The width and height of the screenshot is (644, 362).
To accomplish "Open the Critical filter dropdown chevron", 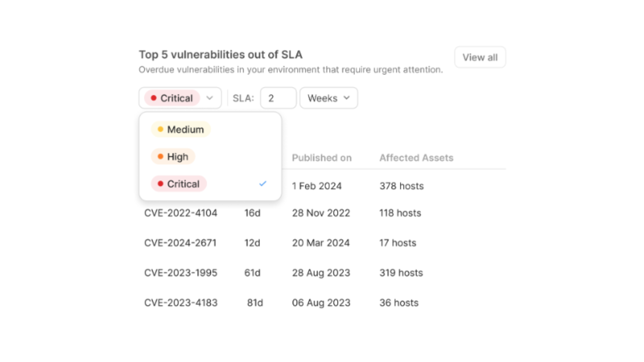I will pos(210,98).
